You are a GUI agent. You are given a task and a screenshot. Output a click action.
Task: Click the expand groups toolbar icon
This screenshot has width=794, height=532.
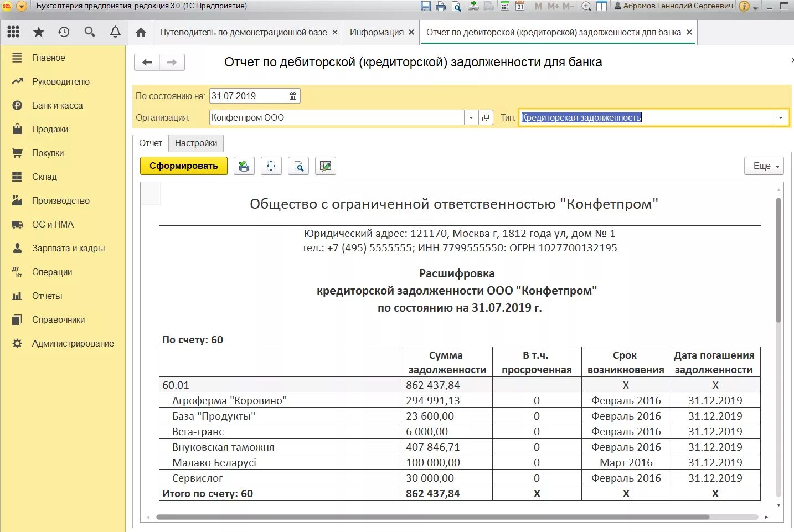pyautogui.click(x=271, y=166)
